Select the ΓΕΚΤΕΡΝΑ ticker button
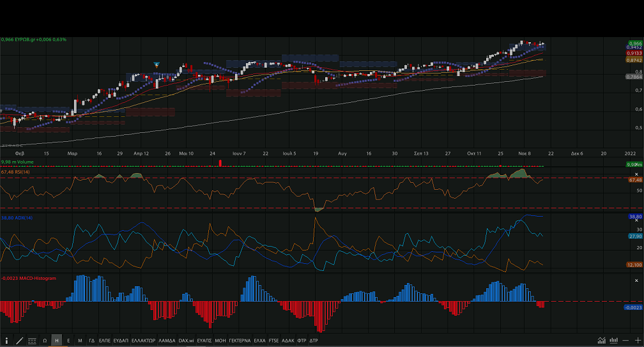Viewport: 644px width, 347px height. tap(240, 341)
